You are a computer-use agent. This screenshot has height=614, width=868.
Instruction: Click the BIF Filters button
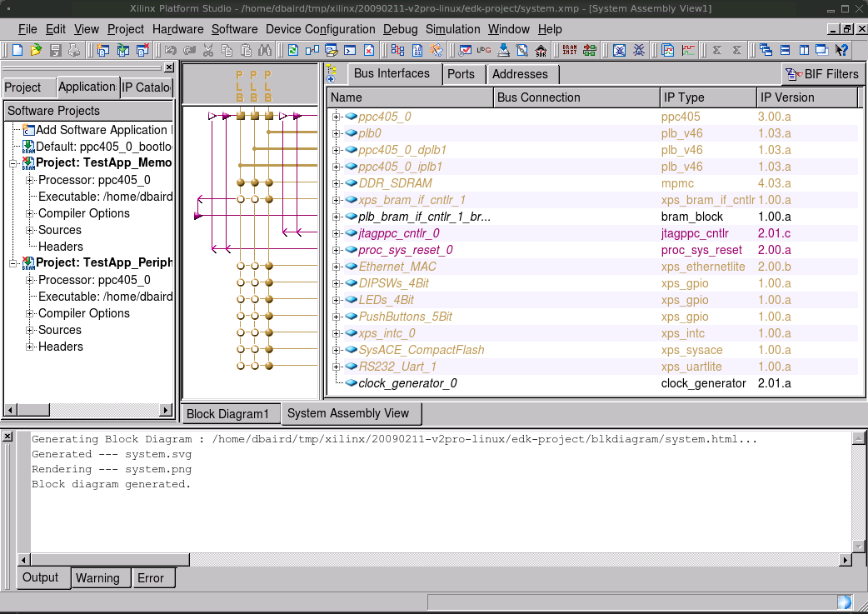coord(823,74)
